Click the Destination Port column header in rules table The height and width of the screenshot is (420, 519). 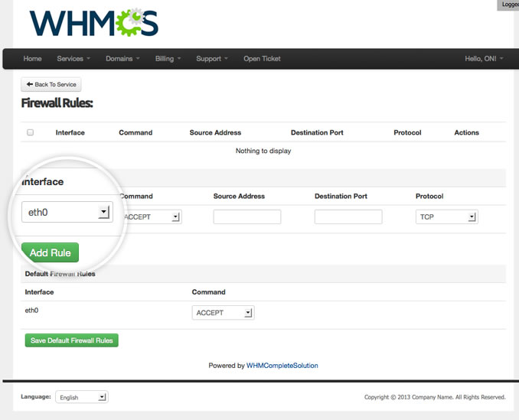pyautogui.click(x=317, y=132)
